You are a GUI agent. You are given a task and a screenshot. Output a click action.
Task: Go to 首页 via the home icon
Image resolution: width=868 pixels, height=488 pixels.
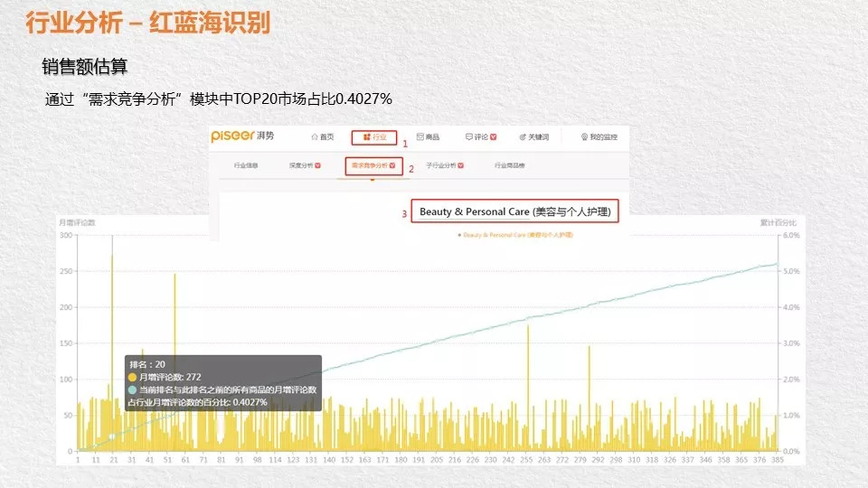click(315, 136)
